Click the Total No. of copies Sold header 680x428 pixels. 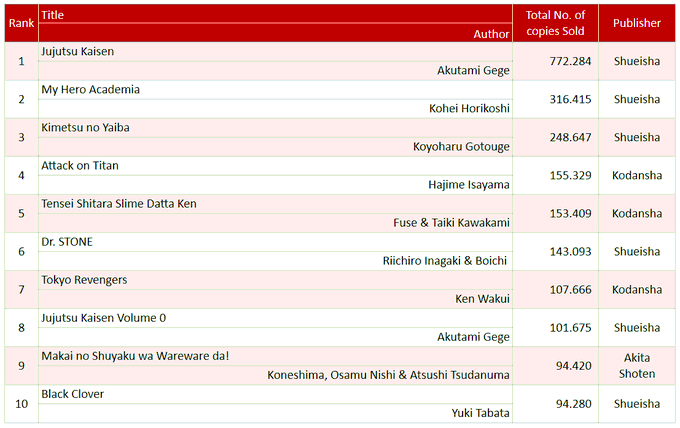tap(555, 23)
